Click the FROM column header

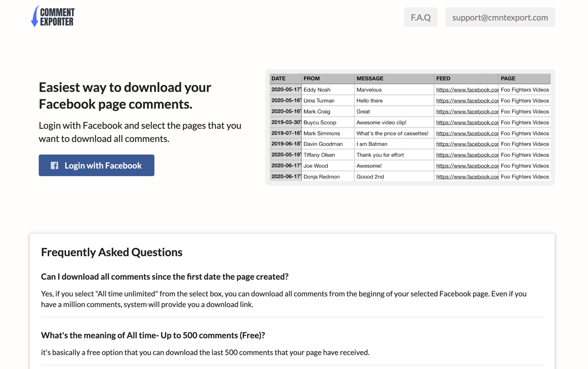[x=328, y=78]
